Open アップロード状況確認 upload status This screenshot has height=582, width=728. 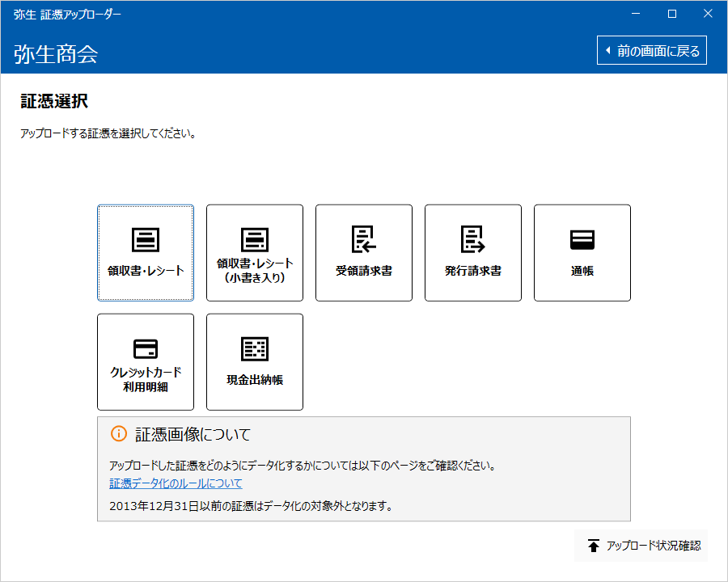pos(641,546)
